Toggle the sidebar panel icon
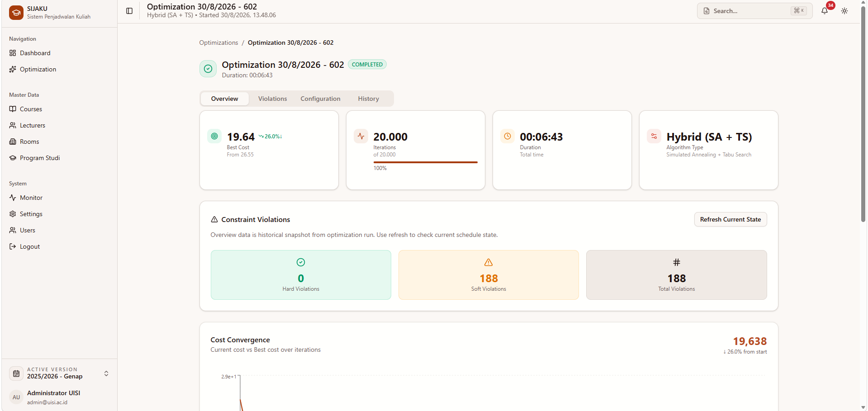The height and width of the screenshot is (411, 868). pyautogui.click(x=129, y=11)
